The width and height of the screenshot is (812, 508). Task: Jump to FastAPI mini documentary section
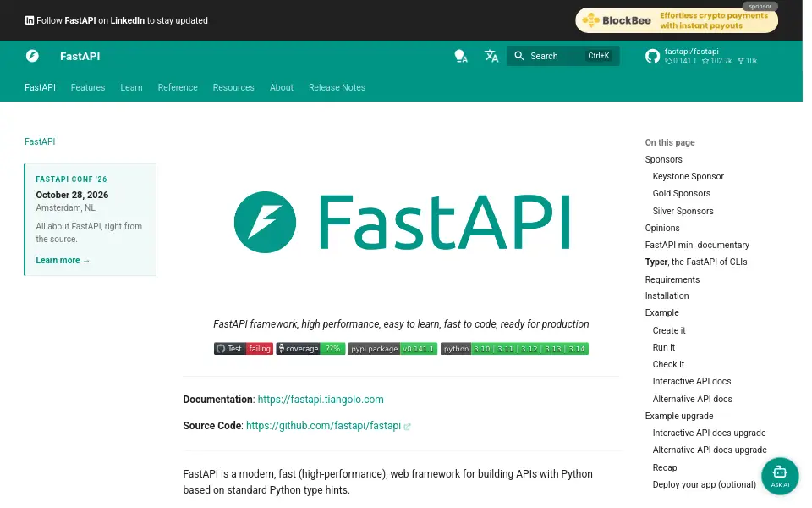tap(697, 246)
